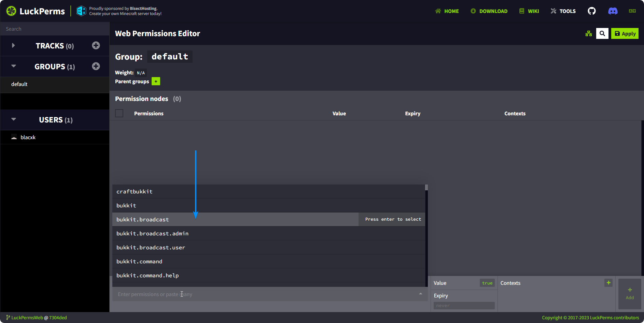
Task: Click the Expiry column header
Action: pos(412,114)
